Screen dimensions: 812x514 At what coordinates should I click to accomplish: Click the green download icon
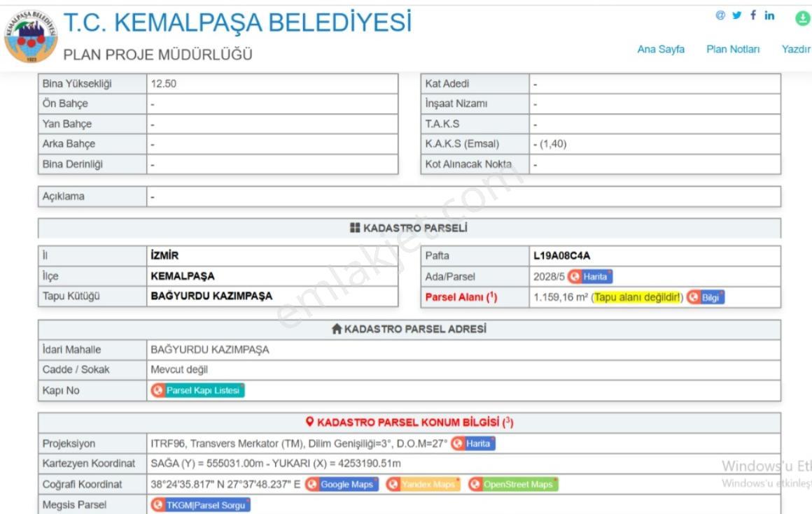[803, 19]
